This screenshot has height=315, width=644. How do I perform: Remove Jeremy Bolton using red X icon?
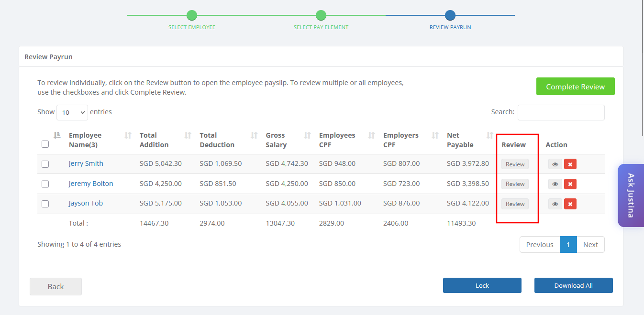point(570,184)
